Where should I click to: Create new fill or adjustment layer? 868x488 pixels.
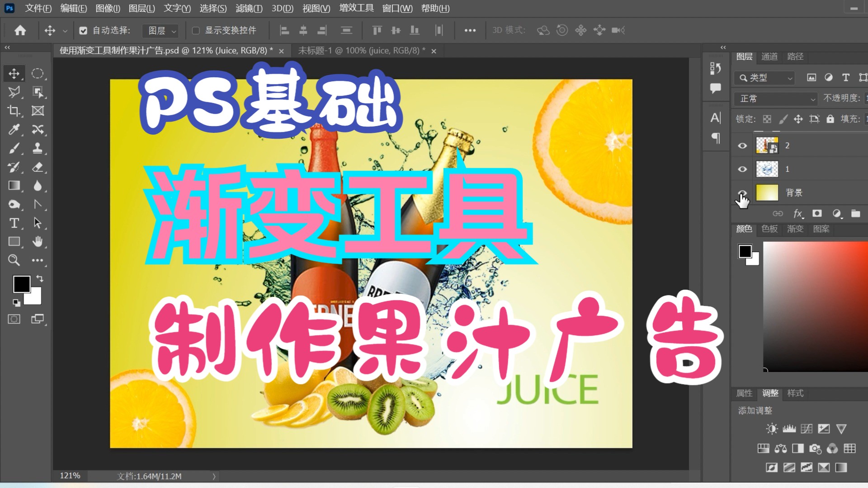(x=837, y=213)
